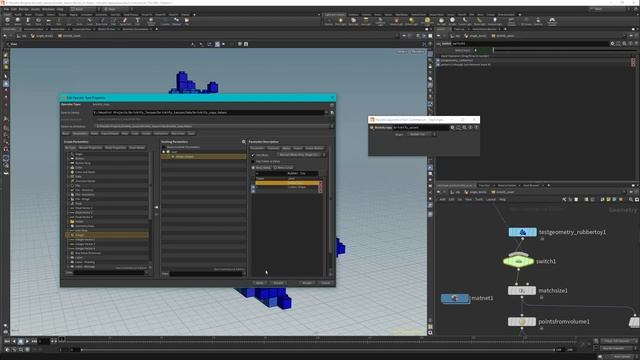Image resolution: width=640 pixels, height=360 pixels.
Task: Select the Spot Light shelf tool
Action: [x=353, y=21]
